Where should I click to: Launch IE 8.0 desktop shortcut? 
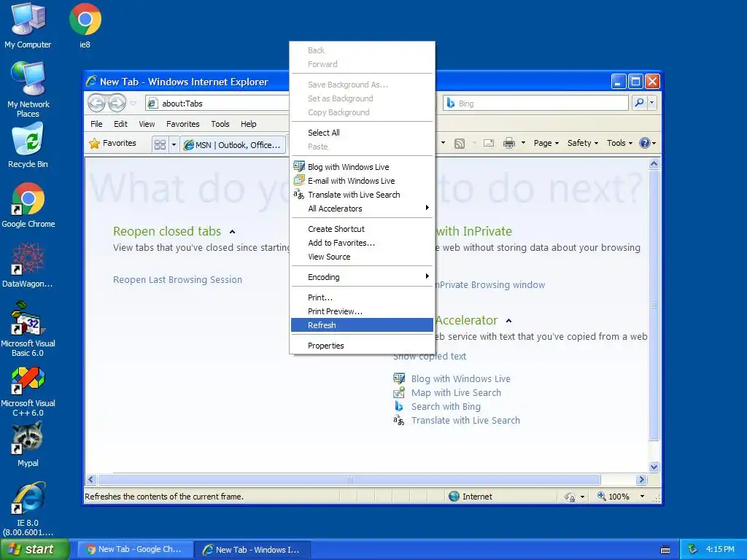tap(28, 508)
